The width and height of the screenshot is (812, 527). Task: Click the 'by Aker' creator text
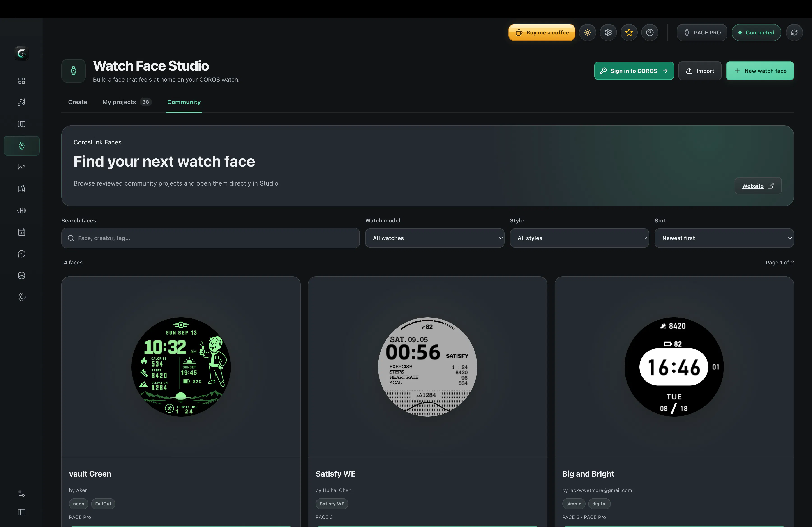(78, 490)
